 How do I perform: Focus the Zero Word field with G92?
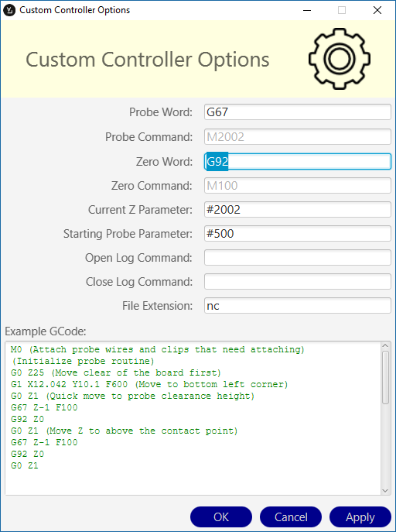pos(298,162)
